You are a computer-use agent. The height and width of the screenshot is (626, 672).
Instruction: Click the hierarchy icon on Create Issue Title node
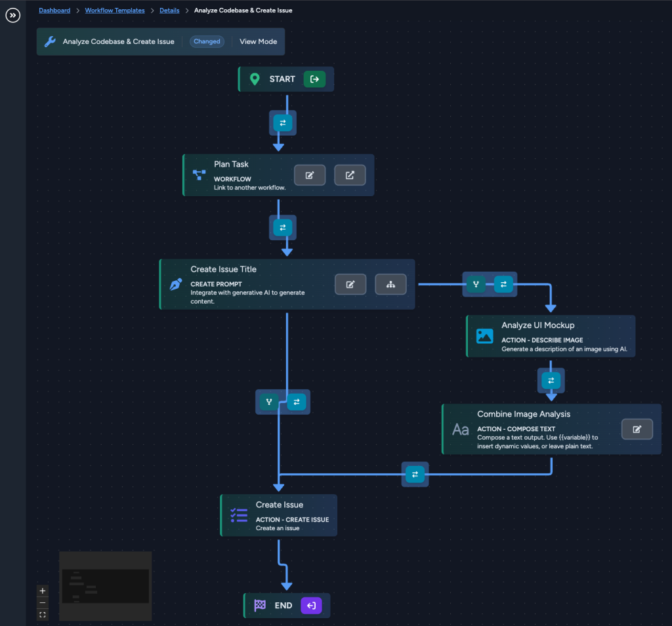[390, 283]
